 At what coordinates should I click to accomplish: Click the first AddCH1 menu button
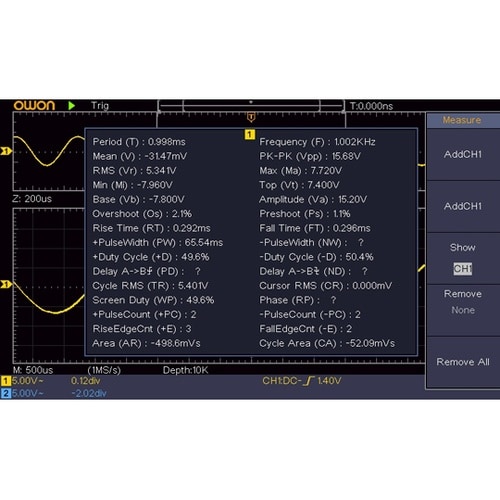463,155
